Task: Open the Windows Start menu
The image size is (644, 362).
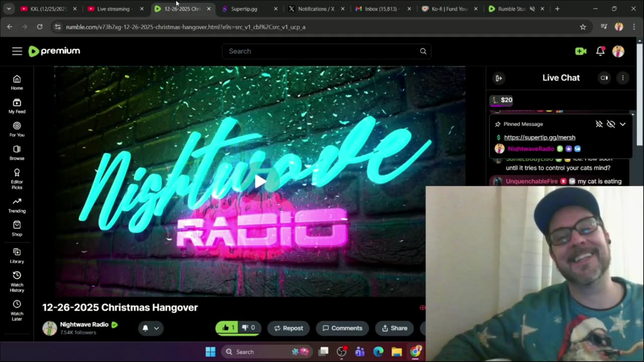Action: [x=210, y=352]
